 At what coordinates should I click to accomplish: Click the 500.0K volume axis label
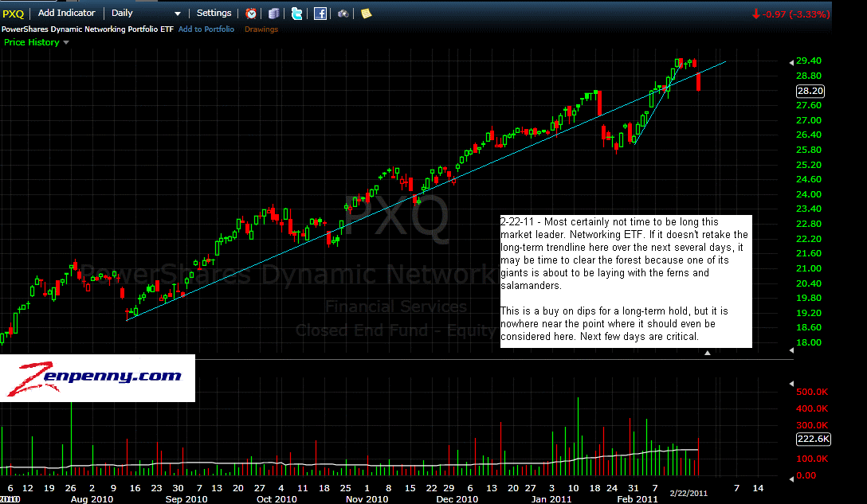(x=812, y=392)
